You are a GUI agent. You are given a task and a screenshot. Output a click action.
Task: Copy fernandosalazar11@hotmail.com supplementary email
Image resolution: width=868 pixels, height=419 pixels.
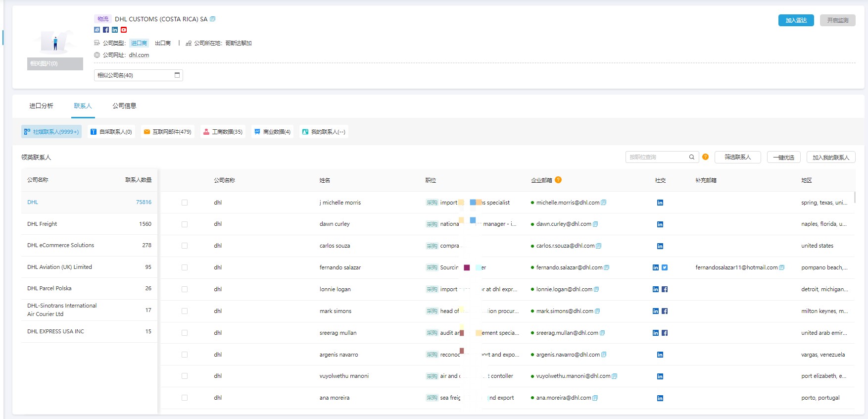coord(782,267)
